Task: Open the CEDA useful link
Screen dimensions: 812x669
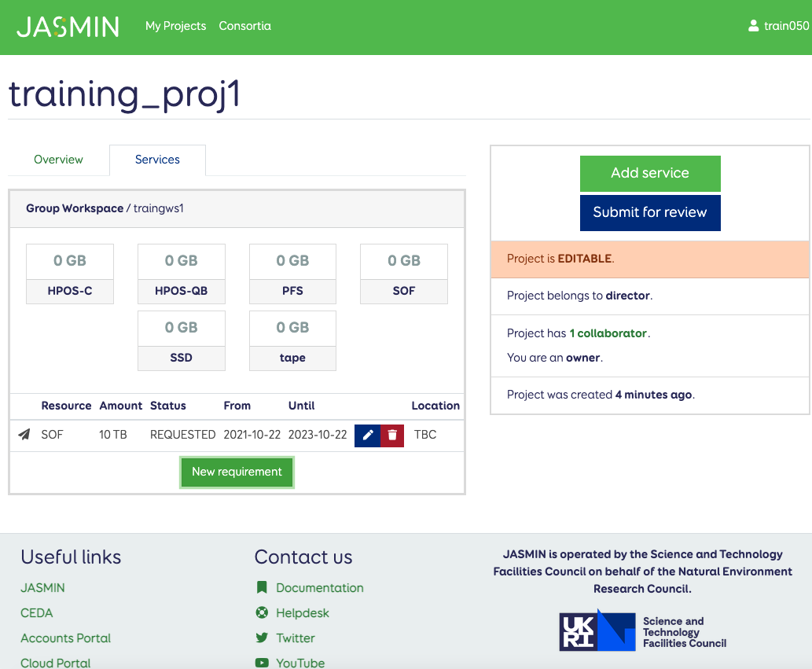Action: pyautogui.click(x=37, y=612)
